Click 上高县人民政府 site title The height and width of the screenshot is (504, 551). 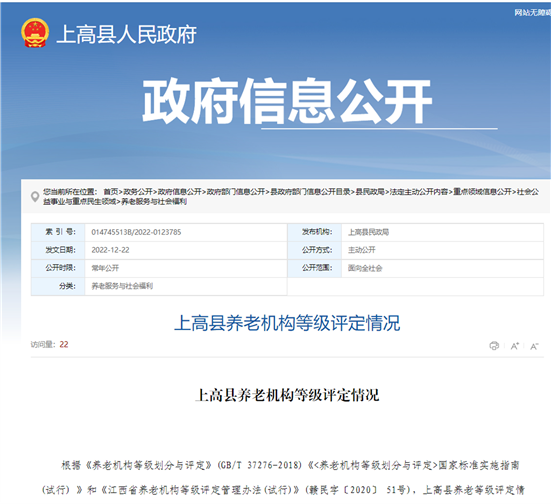tap(126, 34)
